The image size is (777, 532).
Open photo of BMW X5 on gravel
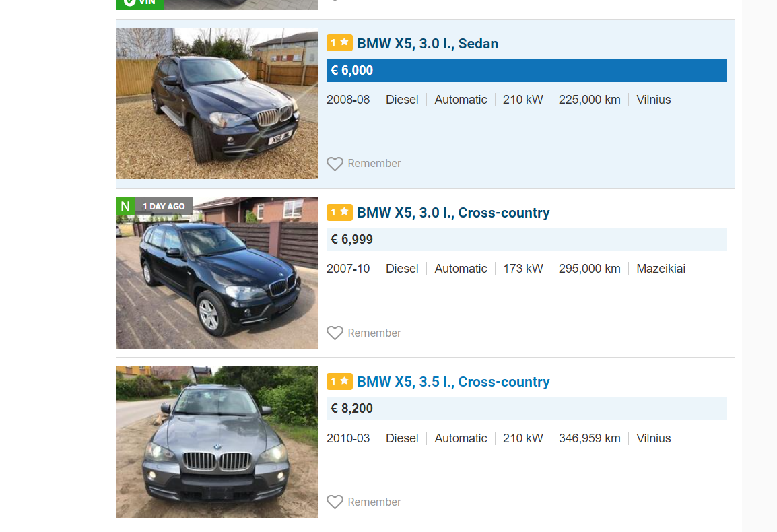217,103
